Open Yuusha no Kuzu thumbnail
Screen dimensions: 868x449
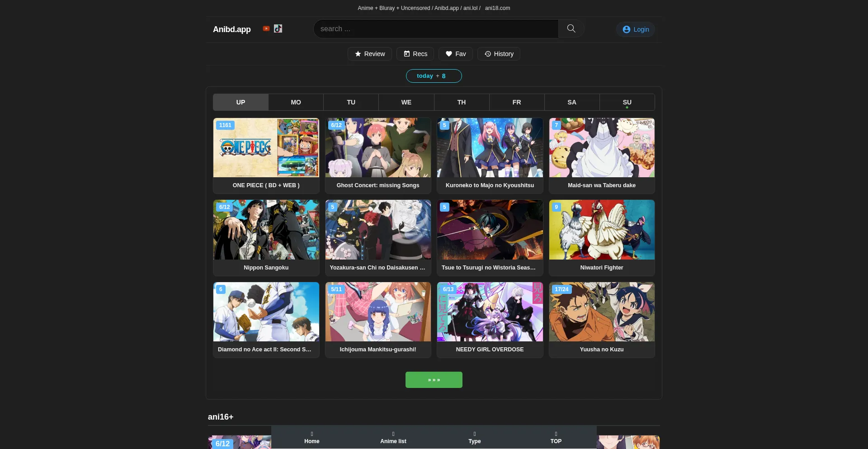(602, 312)
